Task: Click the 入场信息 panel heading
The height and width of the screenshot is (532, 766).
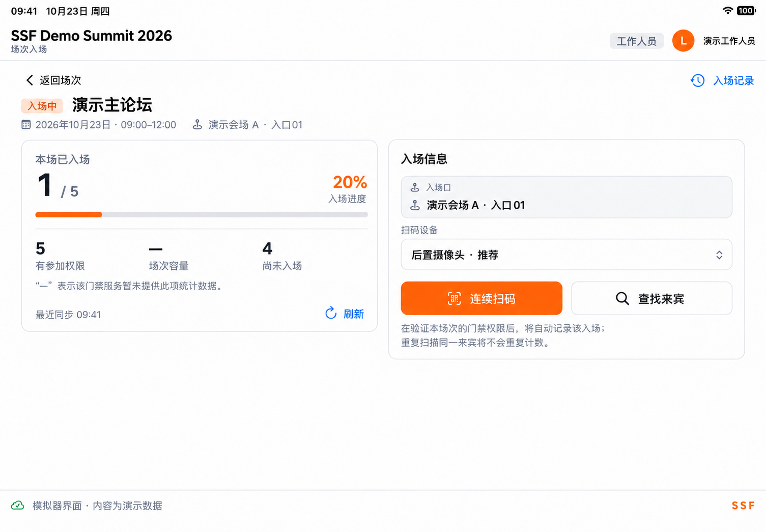Action: point(424,159)
